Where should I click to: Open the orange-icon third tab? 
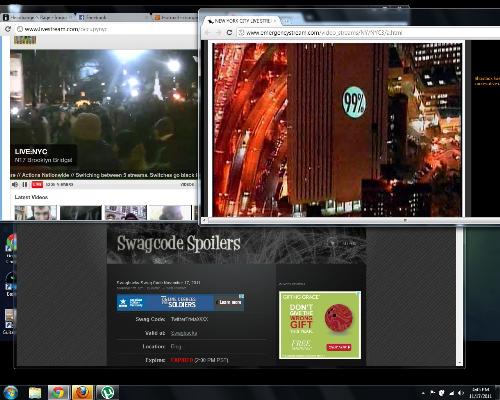176,17
